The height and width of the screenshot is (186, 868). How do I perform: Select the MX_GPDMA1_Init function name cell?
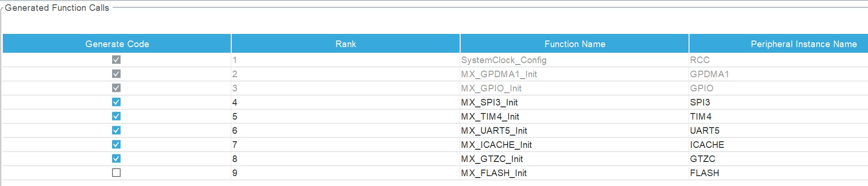click(575, 74)
